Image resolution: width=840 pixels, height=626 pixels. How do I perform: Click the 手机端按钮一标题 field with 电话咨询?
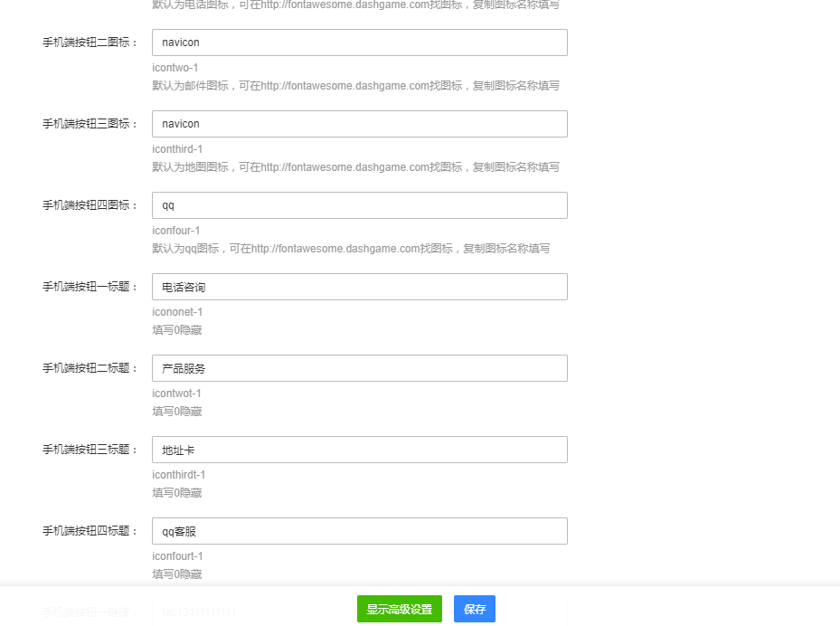coord(360,287)
